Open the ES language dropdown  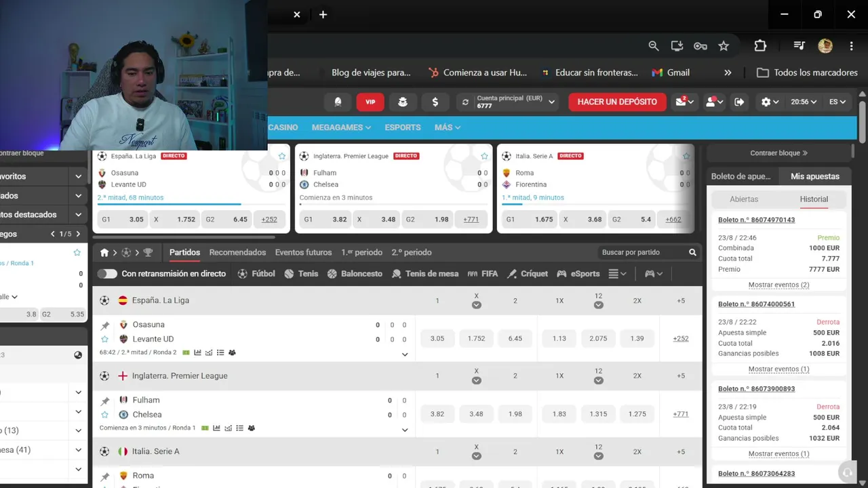tap(837, 102)
